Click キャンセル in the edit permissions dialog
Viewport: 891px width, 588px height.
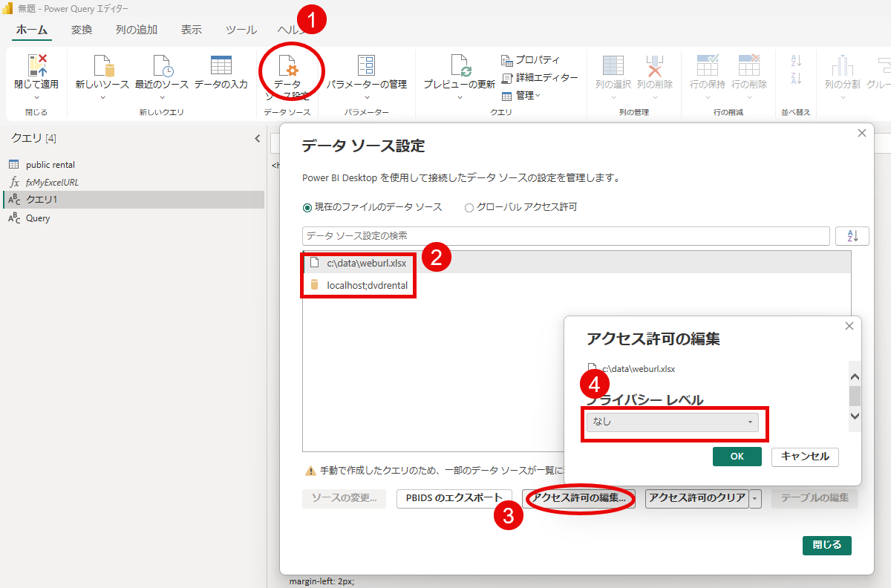tap(806, 457)
